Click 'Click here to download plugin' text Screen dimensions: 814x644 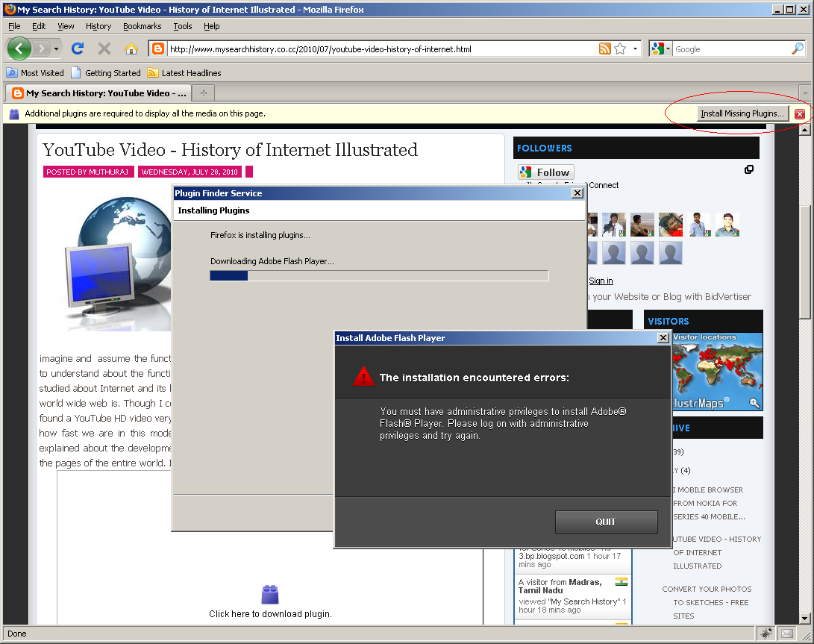271,614
